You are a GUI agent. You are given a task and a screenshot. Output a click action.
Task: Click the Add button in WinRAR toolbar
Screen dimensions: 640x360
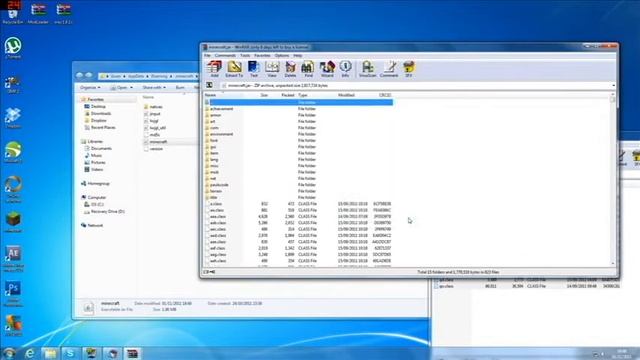(x=214, y=69)
